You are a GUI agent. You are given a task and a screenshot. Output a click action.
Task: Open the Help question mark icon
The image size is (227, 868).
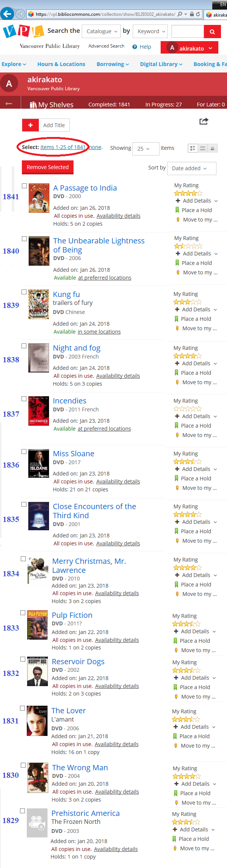point(135,47)
